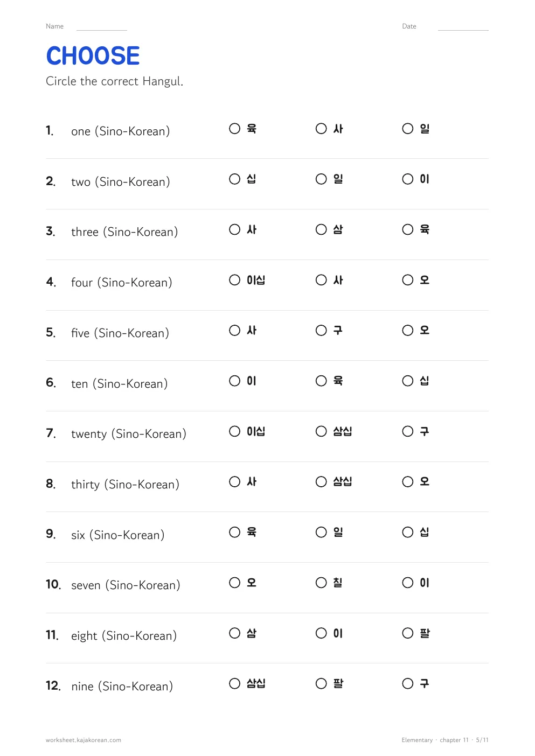Select 일 circle for question 1

click(408, 129)
